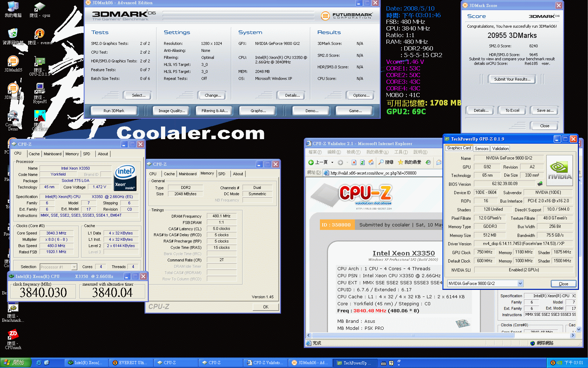Image resolution: width=588 pixels, height=368 pixels.
Task: Launch the 3DMark05 desktop shortcut
Action: [x=13, y=64]
